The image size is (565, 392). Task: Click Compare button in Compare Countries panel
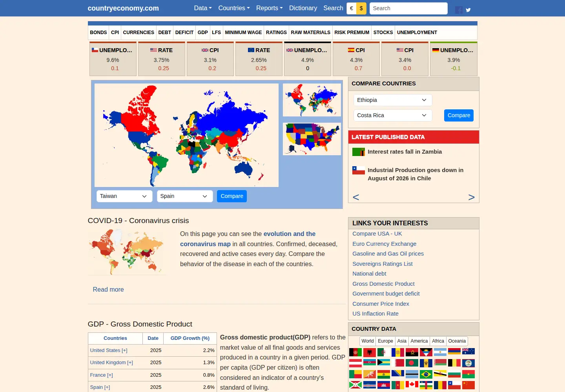tap(459, 115)
